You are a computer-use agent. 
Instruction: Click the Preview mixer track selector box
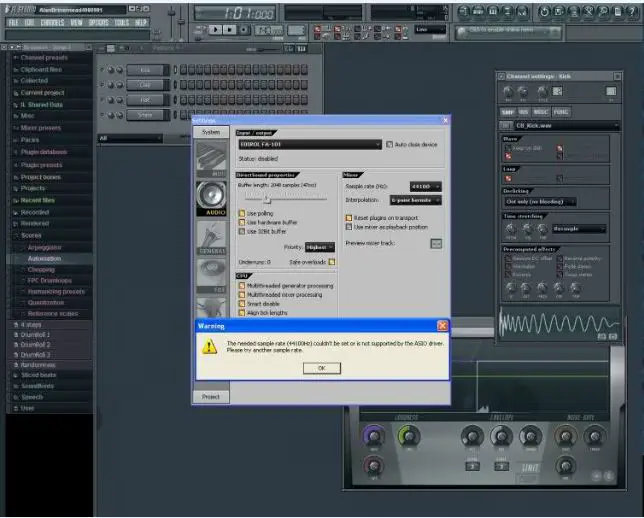436,243
